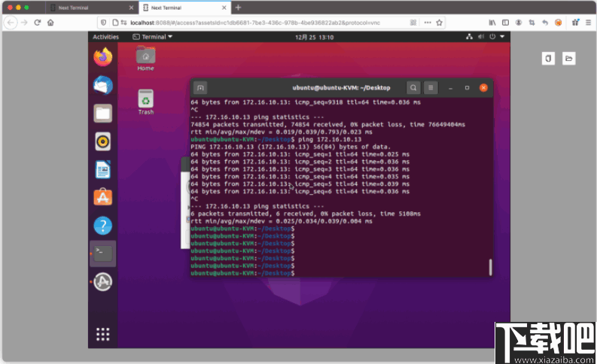Switch to the first Next Terminal tab

[x=91, y=8]
